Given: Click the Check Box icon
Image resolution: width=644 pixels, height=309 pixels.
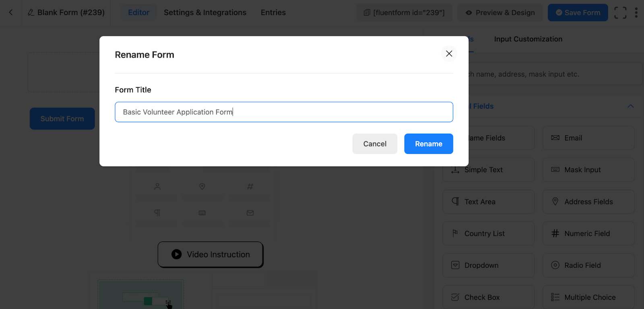Looking at the screenshot, I should pos(455,297).
